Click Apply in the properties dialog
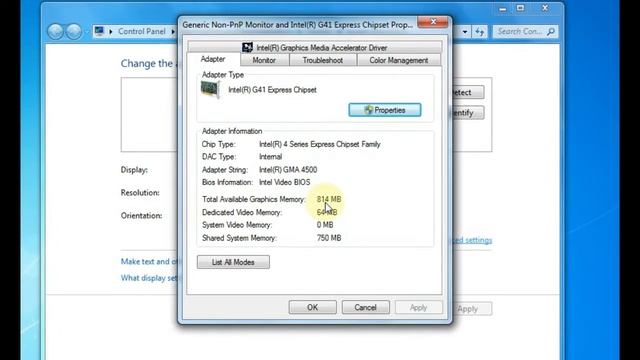Viewport: 640px width, 360px height. tap(418, 307)
